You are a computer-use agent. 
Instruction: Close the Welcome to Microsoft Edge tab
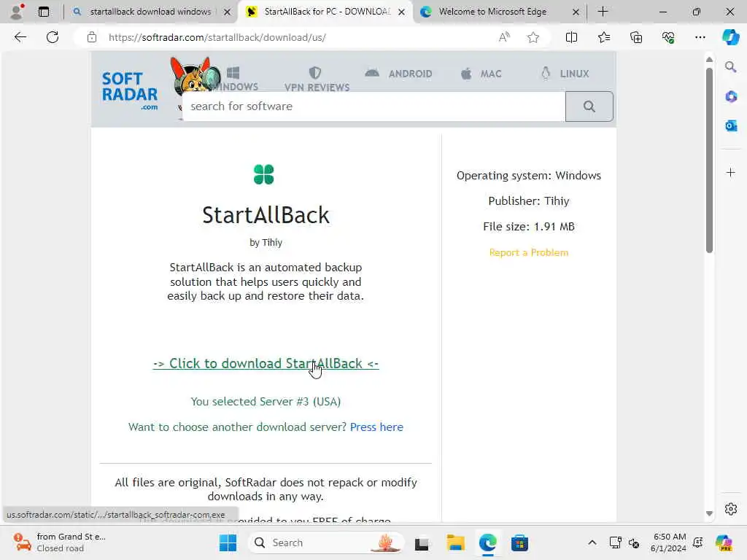click(576, 12)
